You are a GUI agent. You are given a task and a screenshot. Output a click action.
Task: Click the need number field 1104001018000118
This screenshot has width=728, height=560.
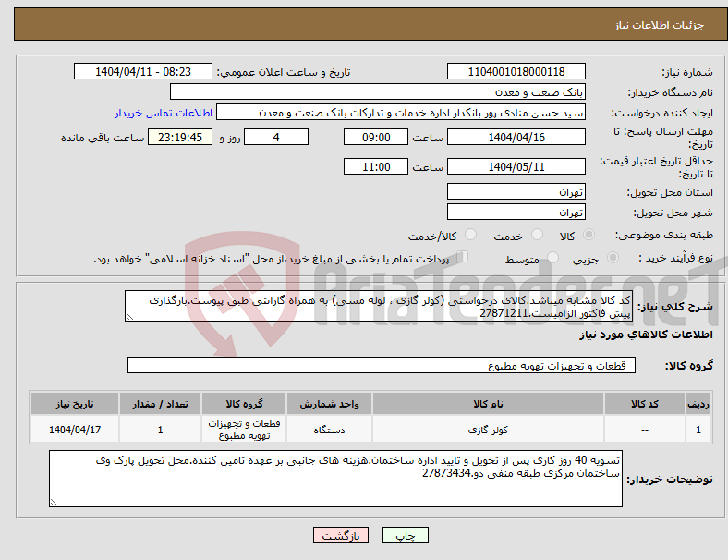[516, 72]
